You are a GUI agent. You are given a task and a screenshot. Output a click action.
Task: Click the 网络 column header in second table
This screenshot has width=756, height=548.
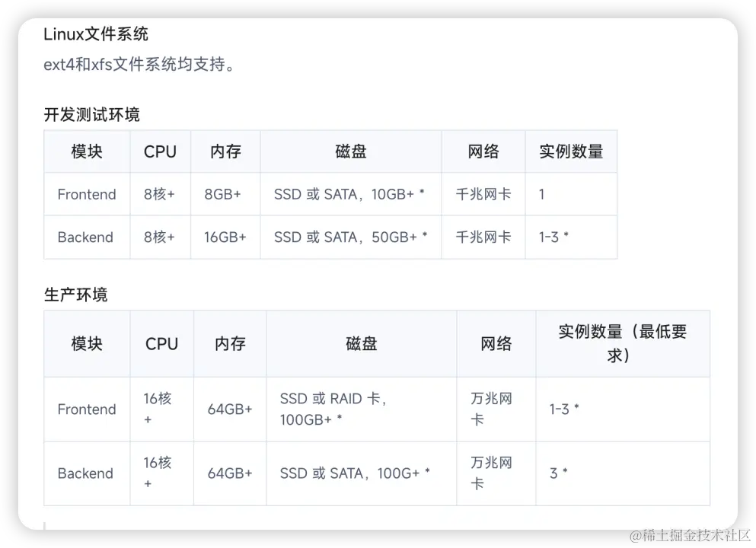coord(496,343)
